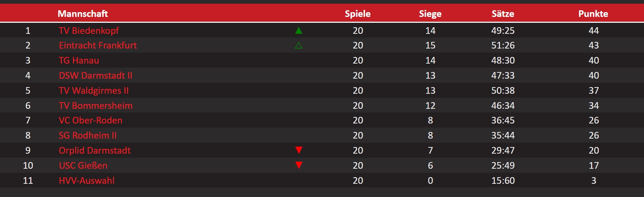Viewport: 644px width, 197px height.
Task: Click the Sätze column header
Action: pos(503,14)
